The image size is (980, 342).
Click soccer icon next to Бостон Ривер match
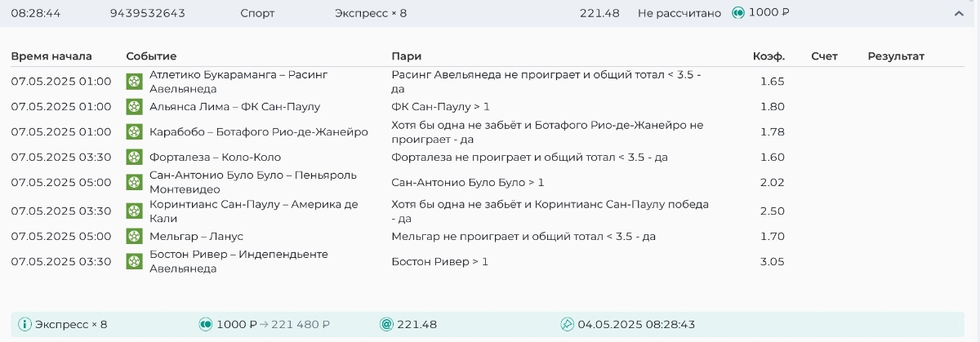pyautogui.click(x=134, y=262)
